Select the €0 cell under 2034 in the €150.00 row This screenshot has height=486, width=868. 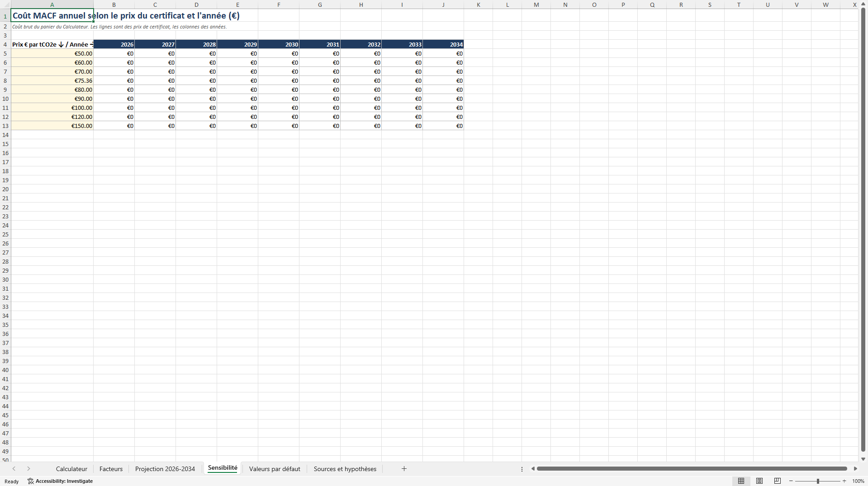[x=443, y=126]
